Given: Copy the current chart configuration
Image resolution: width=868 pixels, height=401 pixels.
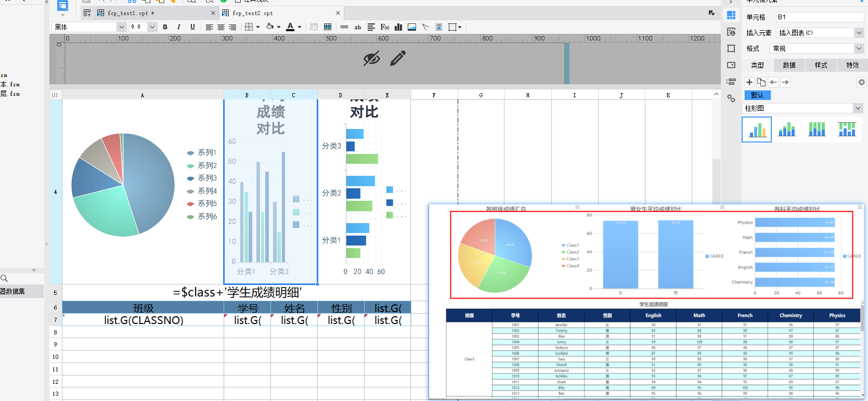Looking at the screenshot, I should coord(761,82).
